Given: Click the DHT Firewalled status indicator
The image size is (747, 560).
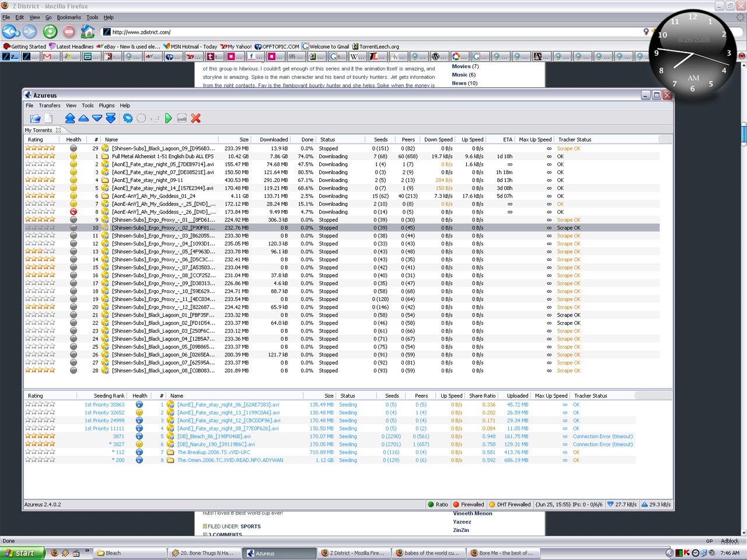Looking at the screenshot, I should [509, 505].
